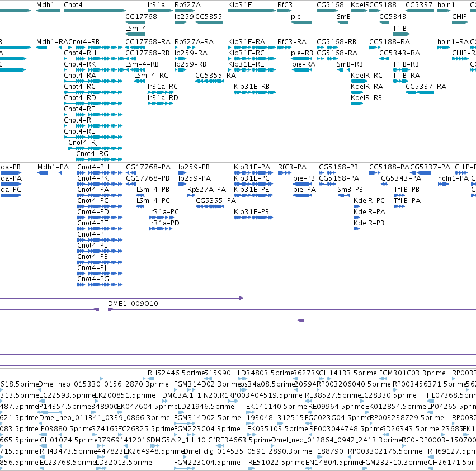Select the 'CG5343-RA' transcript label
This screenshot has height=471, width=476.
400,53
